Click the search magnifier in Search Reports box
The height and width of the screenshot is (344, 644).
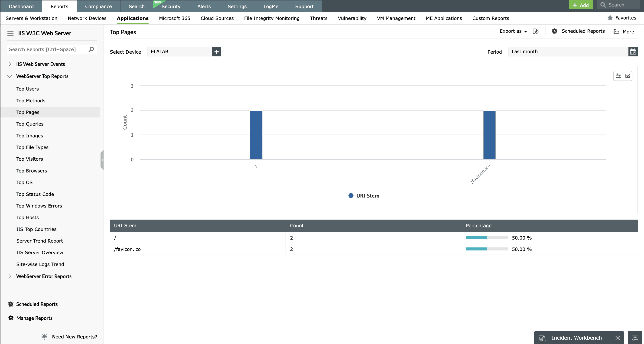tap(91, 49)
